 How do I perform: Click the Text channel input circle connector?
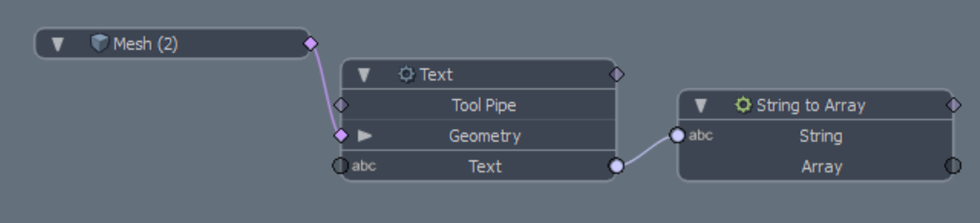340,165
